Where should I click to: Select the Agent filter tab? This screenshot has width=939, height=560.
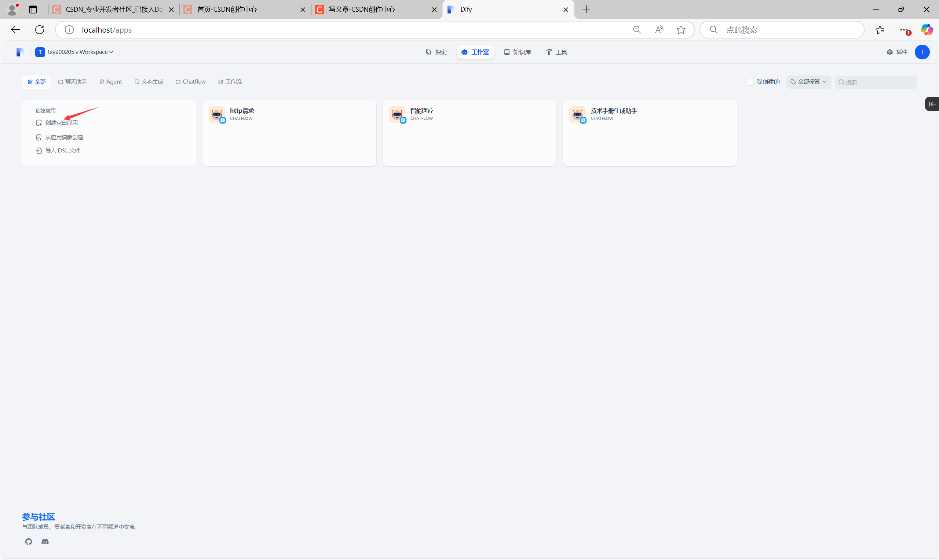111,82
